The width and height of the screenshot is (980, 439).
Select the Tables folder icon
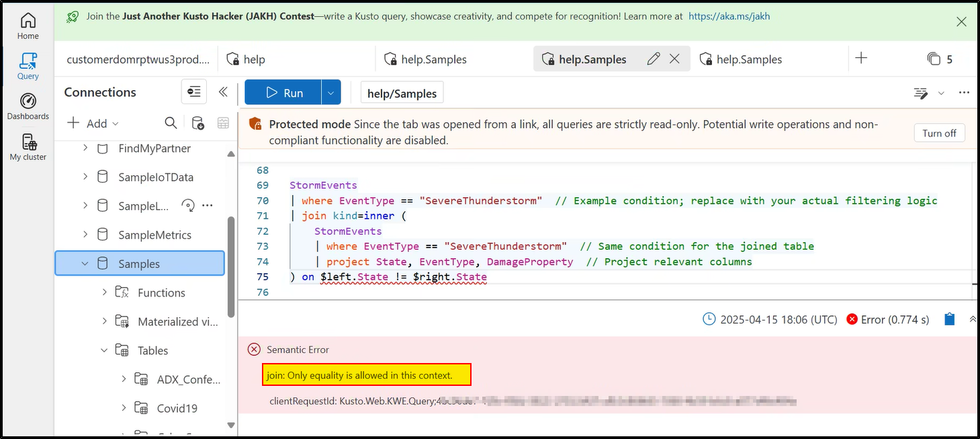coord(122,350)
